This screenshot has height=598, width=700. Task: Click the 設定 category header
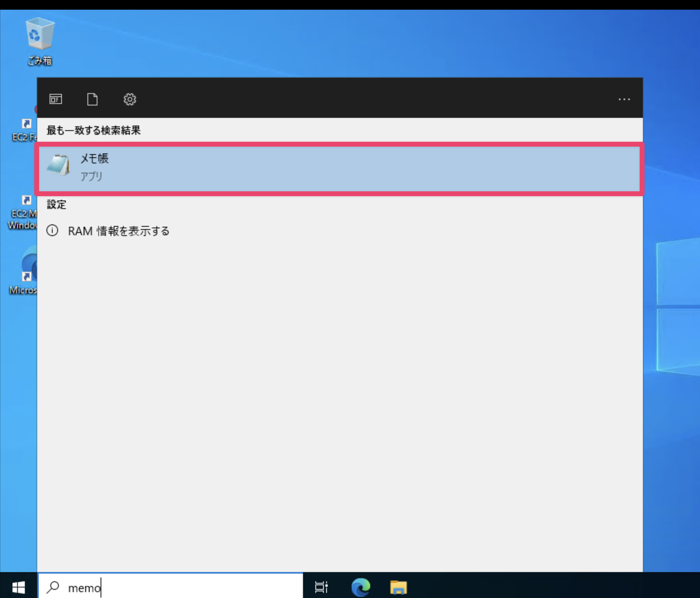pyautogui.click(x=57, y=204)
